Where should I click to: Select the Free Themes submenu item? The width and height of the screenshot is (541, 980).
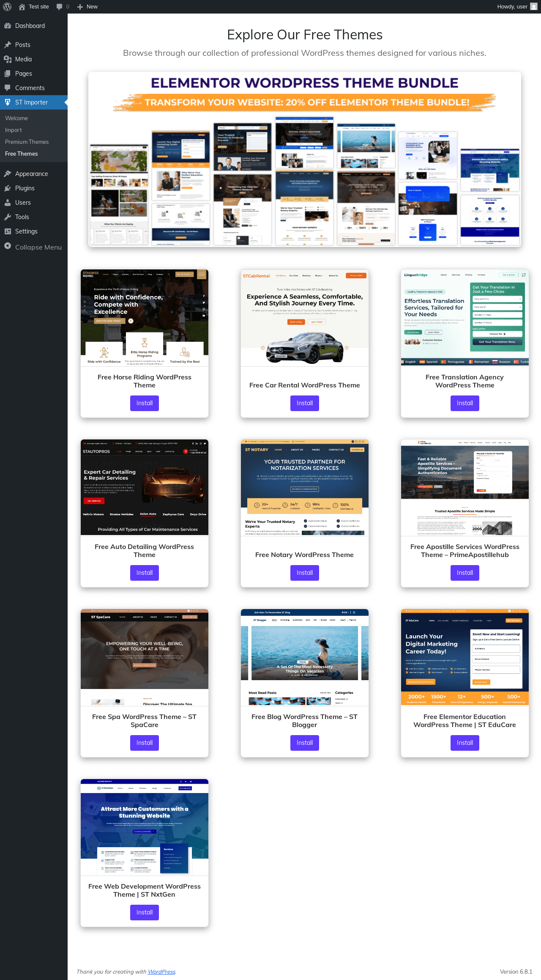[x=34, y=154]
